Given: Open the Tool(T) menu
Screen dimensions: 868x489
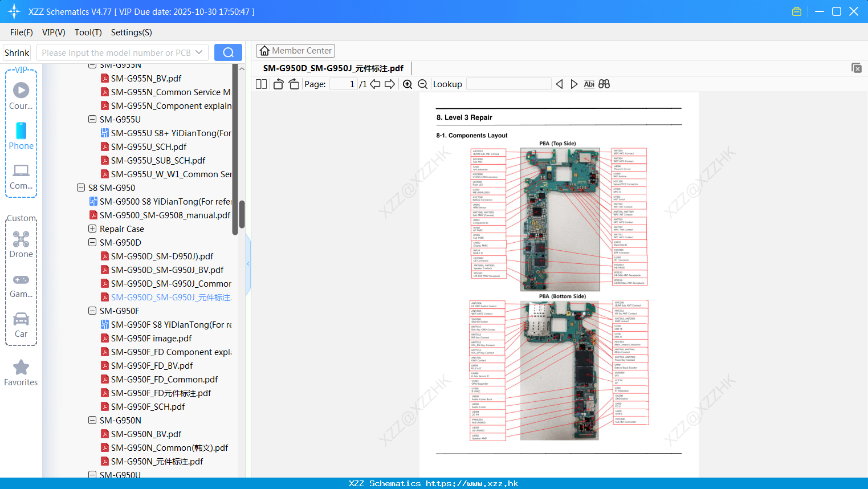Looking at the screenshot, I should click(88, 32).
